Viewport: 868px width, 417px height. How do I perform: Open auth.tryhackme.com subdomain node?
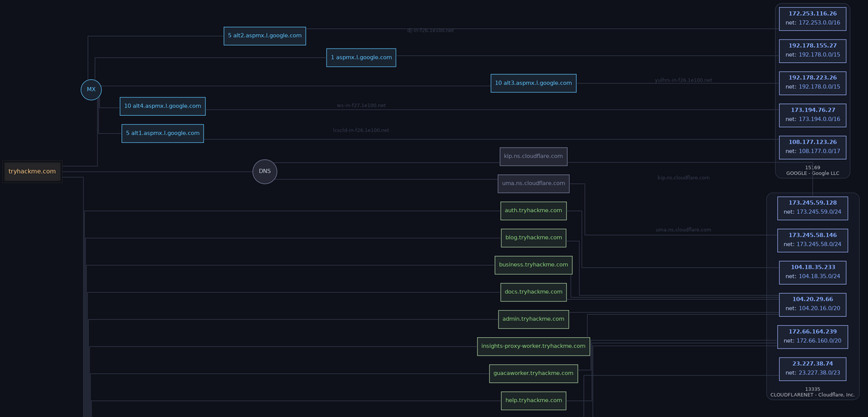point(533,211)
